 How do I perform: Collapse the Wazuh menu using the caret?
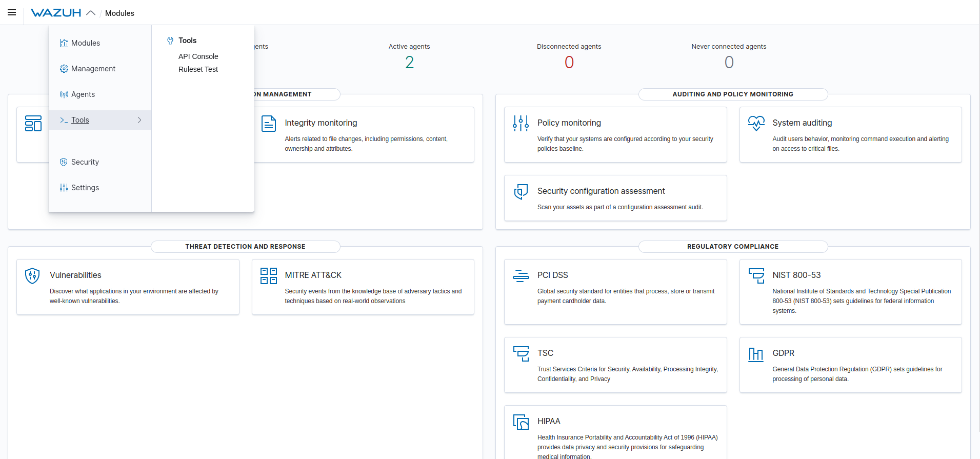point(91,13)
